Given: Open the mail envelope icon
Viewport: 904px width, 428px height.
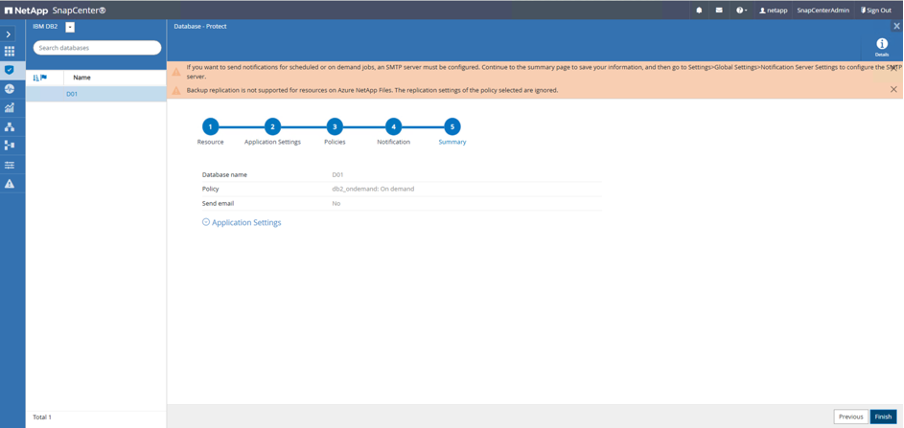Looking at the screenshot, I should tap(720, 10).
